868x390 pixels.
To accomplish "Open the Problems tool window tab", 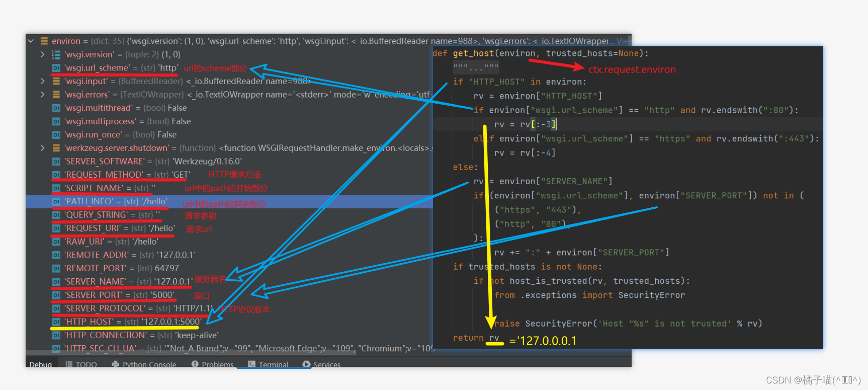I will click(x=213, y=364).
